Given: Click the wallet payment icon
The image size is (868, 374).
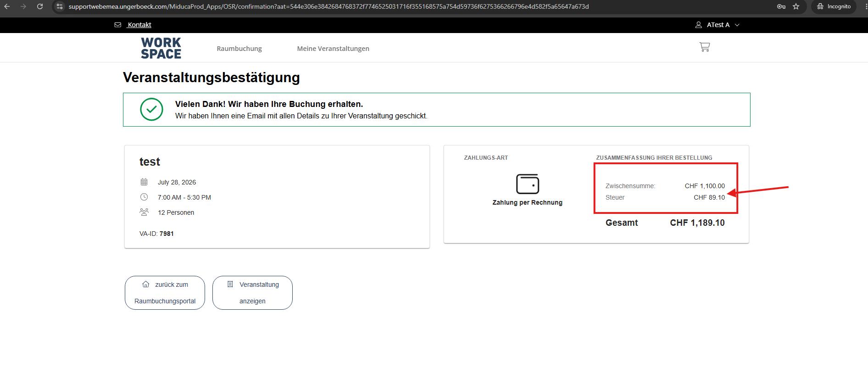Looking at the screenshot, I should point(528,184).
